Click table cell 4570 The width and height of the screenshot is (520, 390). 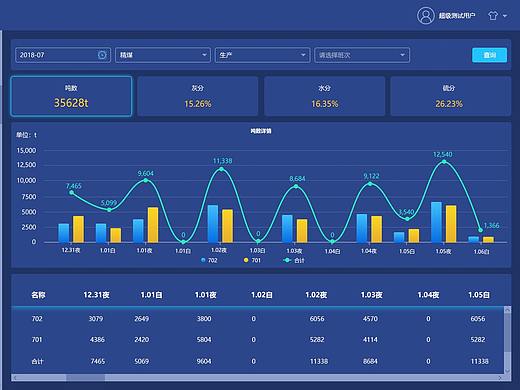[370, 319]
